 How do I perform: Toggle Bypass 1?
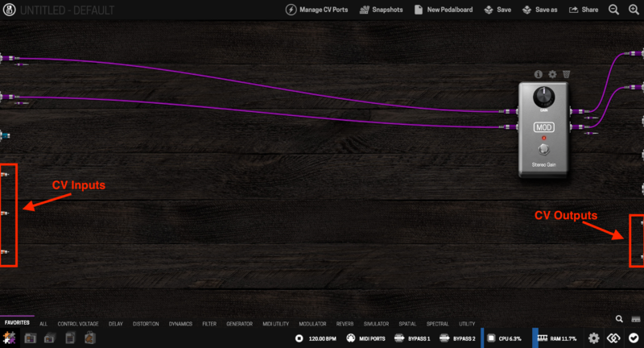[411, 338]
